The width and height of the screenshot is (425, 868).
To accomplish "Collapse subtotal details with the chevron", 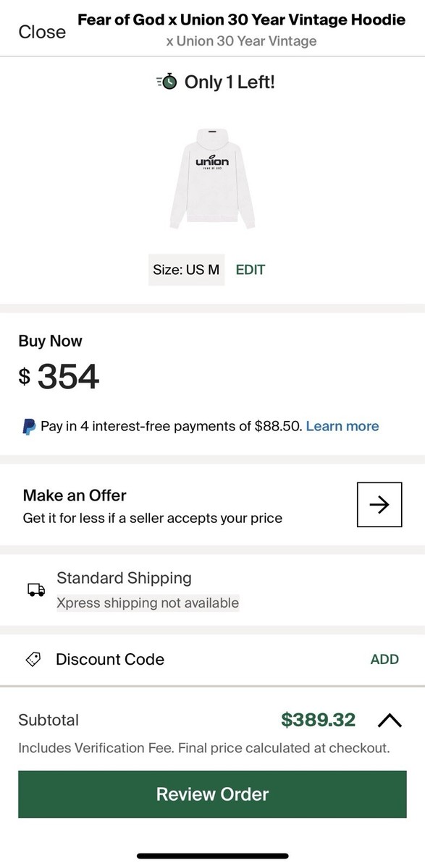I will (390, 720).
